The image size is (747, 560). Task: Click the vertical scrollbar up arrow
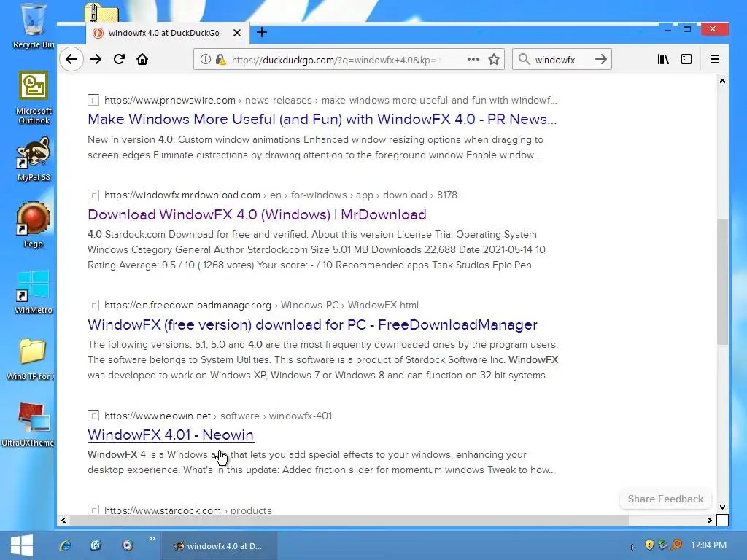(x=722, y=82)
